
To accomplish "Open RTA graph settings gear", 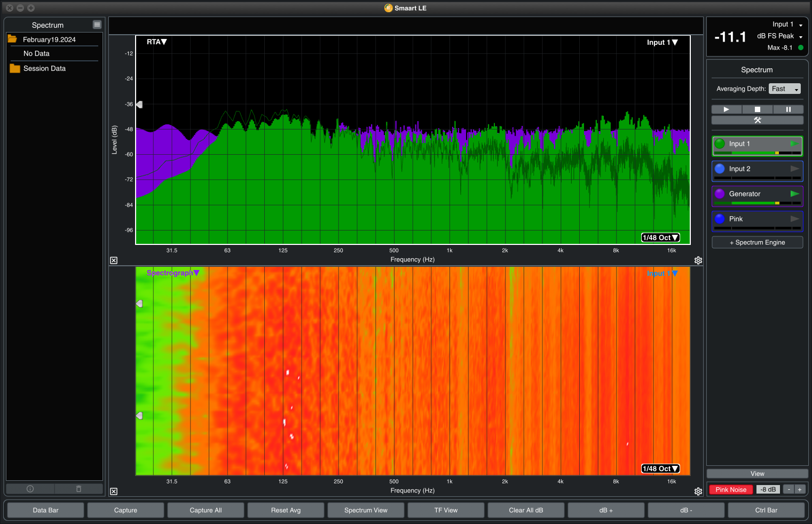I will [698, 260].
